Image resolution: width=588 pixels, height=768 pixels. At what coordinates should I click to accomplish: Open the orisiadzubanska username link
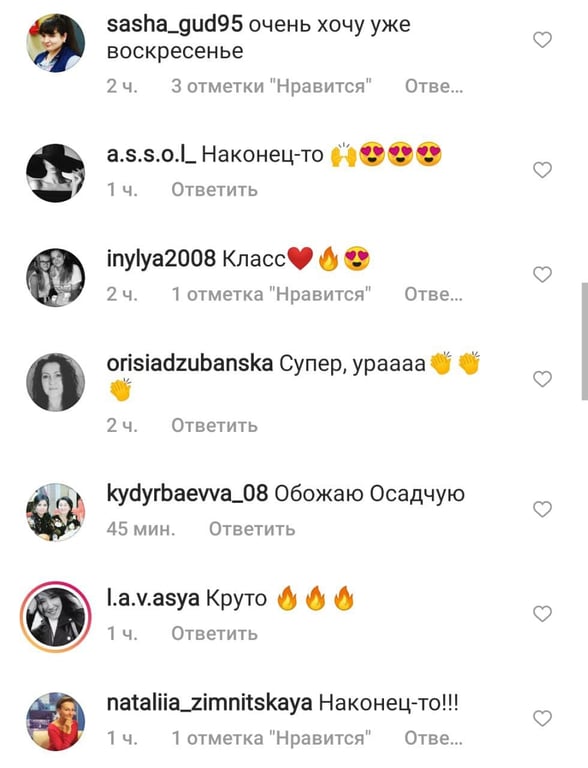190,363
